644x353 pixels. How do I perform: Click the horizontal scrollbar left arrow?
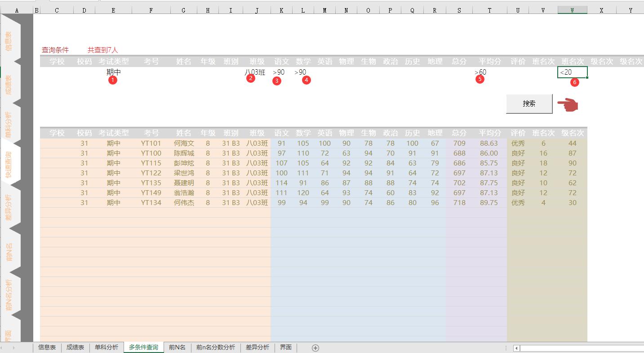(517, 348)
